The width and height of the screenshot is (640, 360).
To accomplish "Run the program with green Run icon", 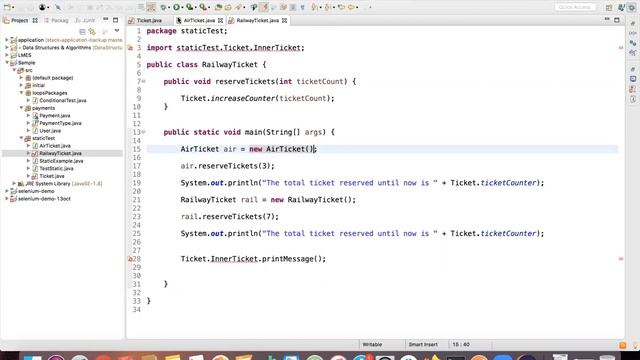I will (176, 7).
